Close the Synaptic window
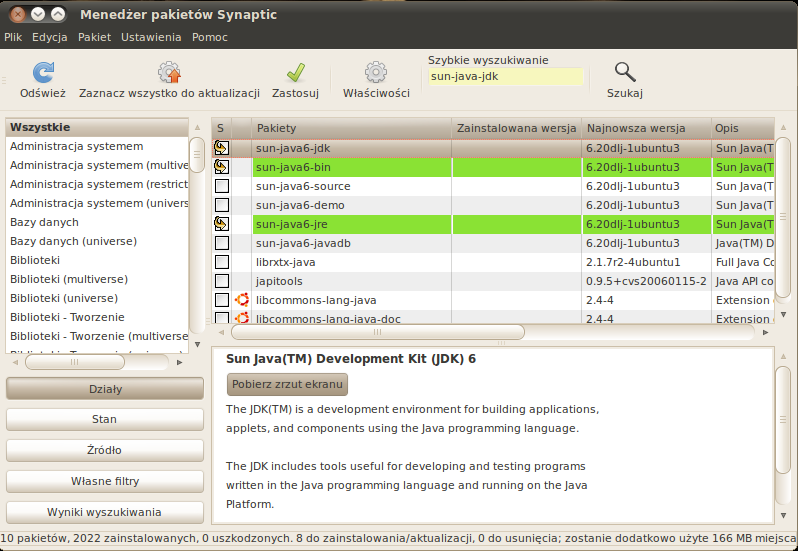798x551 pixels. [x=18, y=14]
